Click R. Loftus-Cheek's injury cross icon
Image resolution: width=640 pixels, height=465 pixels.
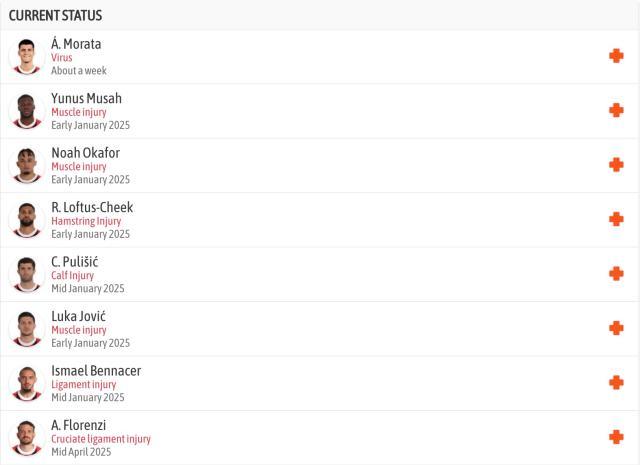point(616,219)
